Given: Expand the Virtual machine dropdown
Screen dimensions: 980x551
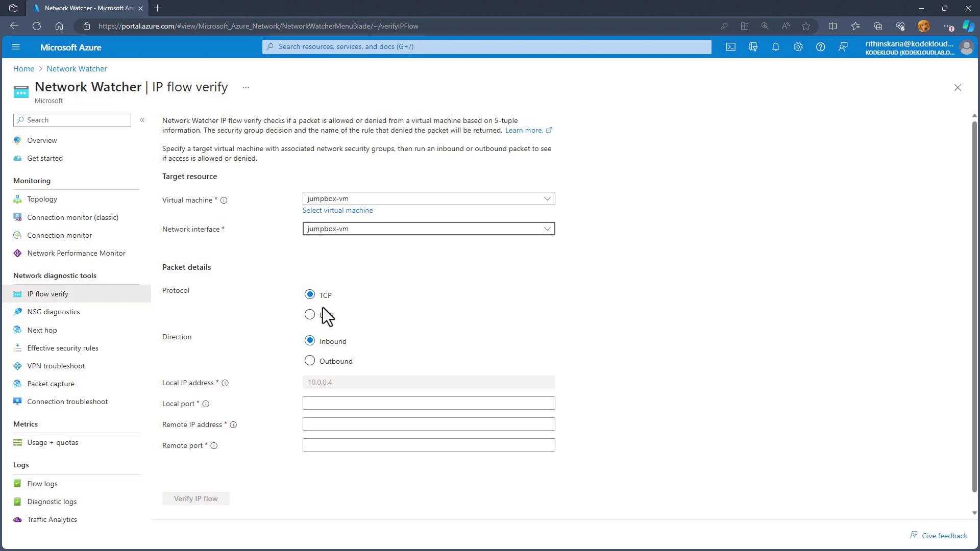Looking at the screenshot, I should tap(547, 198).
